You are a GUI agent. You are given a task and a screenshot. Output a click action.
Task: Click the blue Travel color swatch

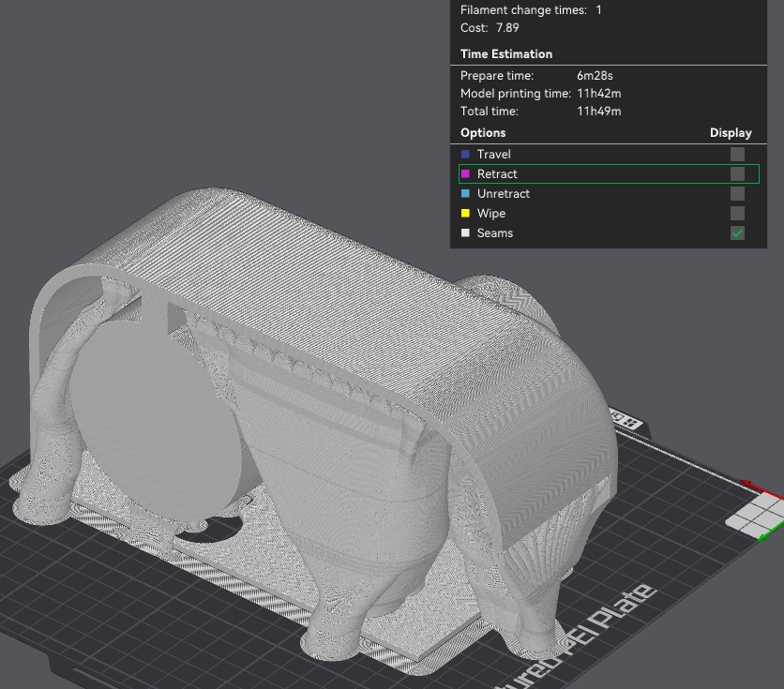point(465,155)
